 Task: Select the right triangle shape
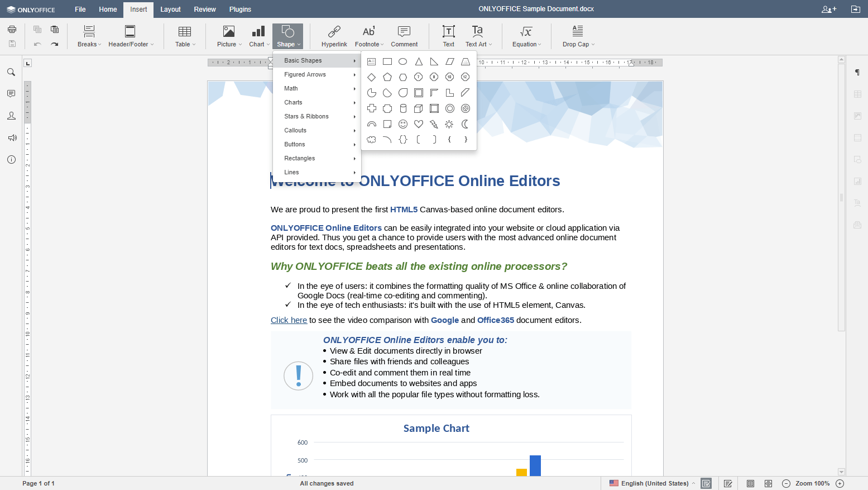point(434,61)
